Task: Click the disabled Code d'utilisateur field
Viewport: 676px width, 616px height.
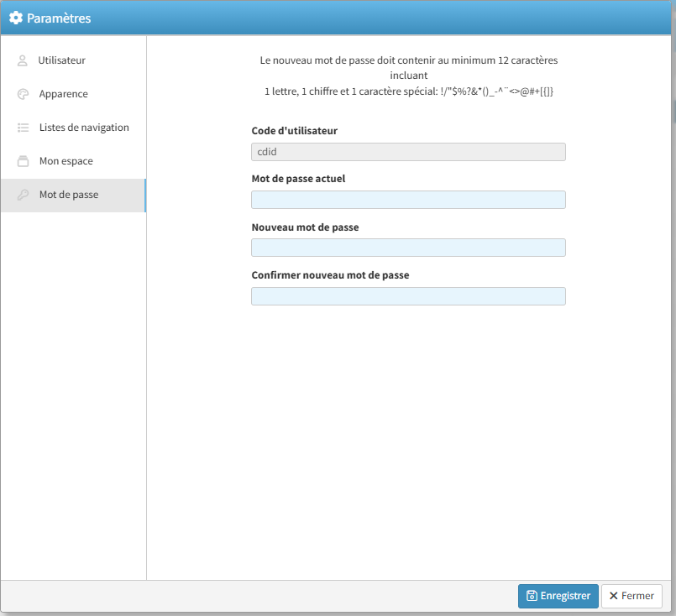Action: coord(408,152)
